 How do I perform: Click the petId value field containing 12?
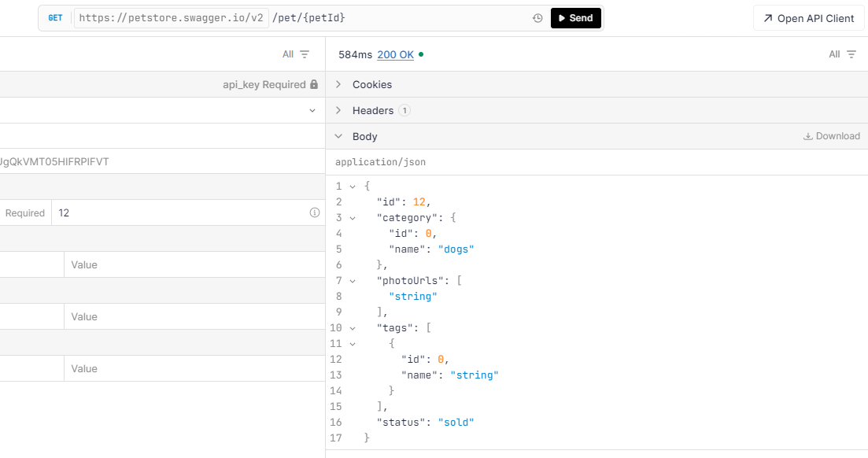tap(181, 212)
